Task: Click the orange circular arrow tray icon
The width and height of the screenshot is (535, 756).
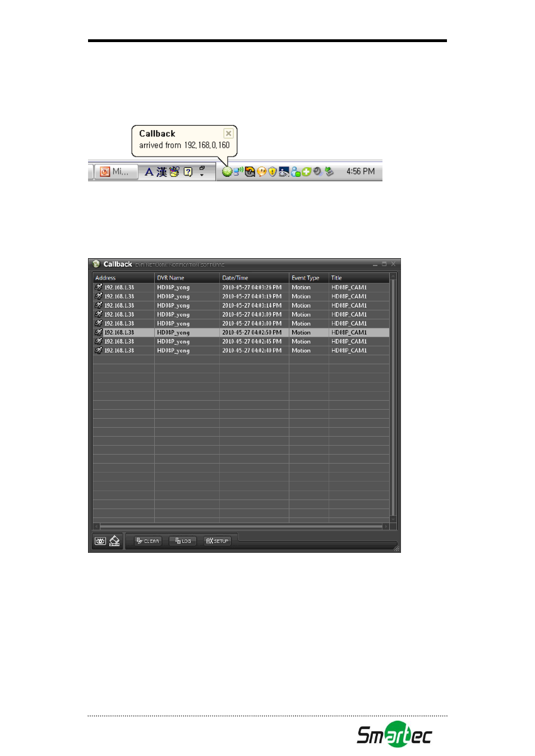Action: click(250, 172)
